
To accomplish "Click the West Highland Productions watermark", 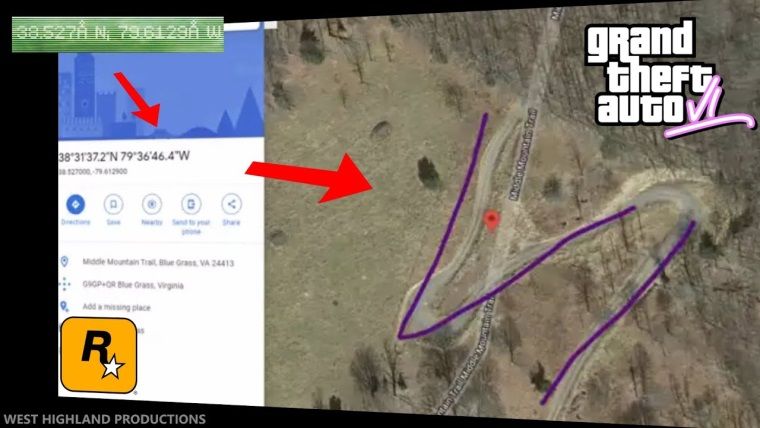I will pyautogui.click(x=104, y=419).
